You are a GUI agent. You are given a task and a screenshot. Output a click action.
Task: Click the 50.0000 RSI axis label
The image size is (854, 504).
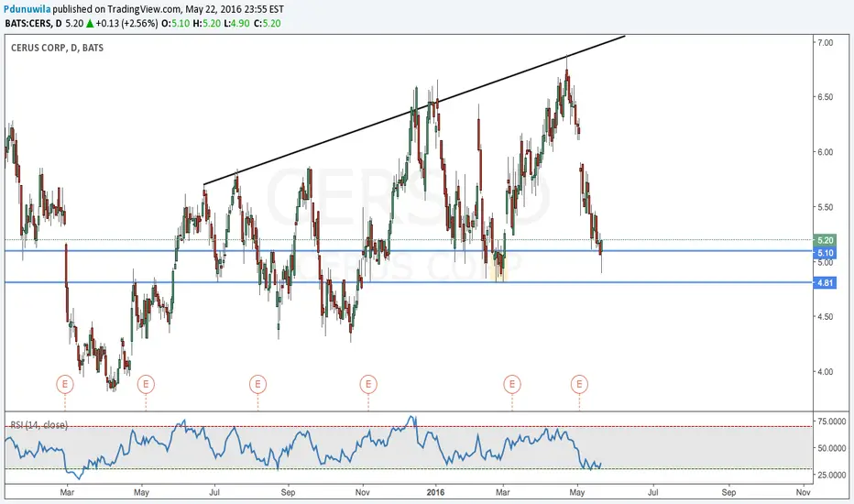pos(831,448)
